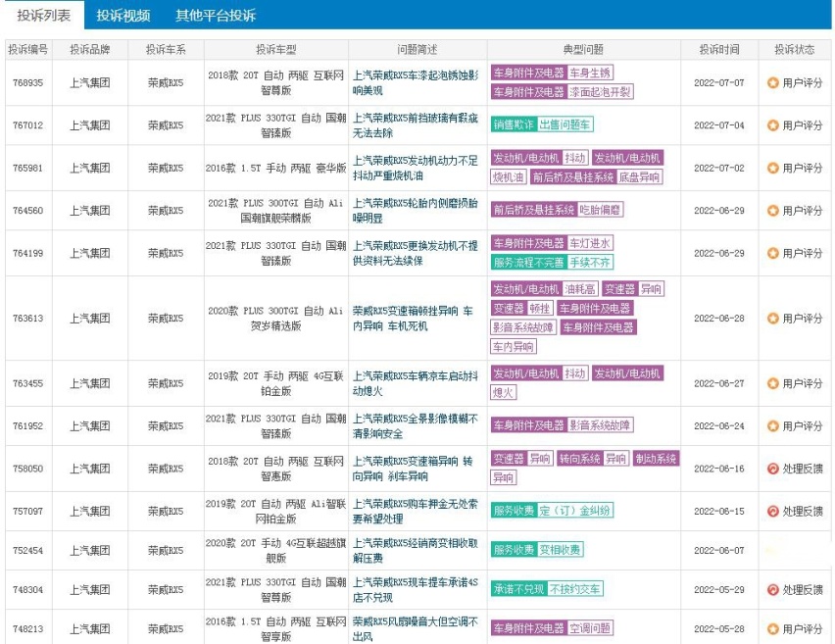The height and width of the screenshot is (644, 835).
Task: Open complaint about 全景影像模糊不清
Action: (x=416, y=425)
